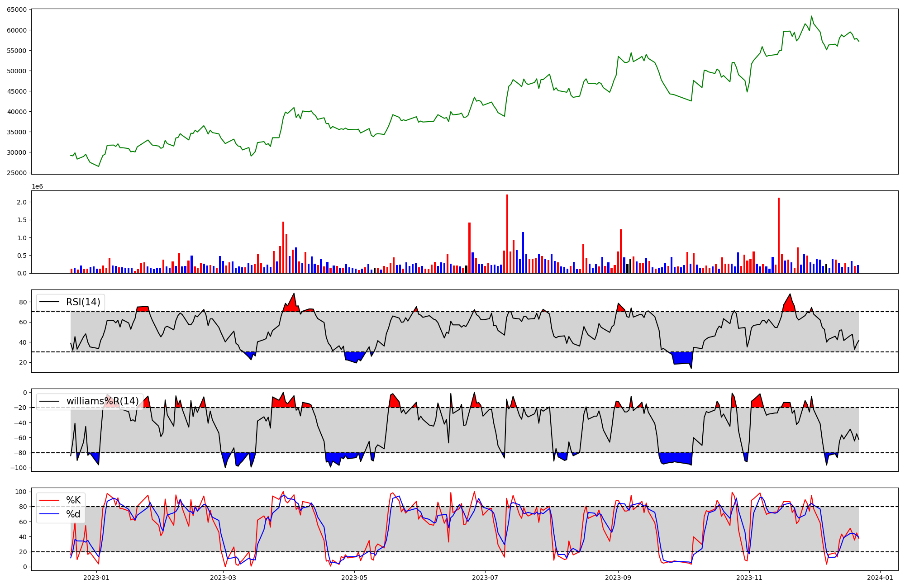
Task: Click the 2.0 volume axis tick label
Action: click(22, 202)
